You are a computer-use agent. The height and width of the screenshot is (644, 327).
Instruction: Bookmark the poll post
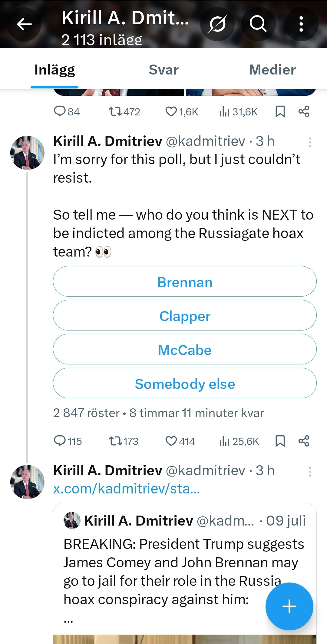point(280,441)
